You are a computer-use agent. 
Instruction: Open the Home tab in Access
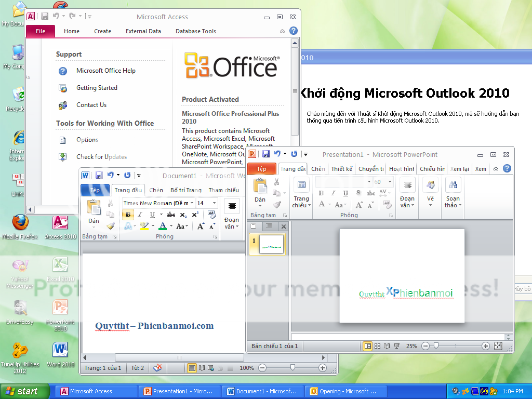tap(72, 31)
